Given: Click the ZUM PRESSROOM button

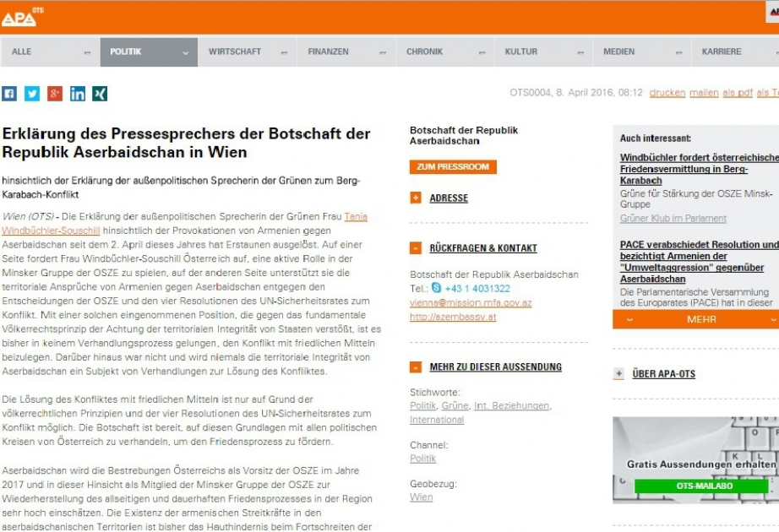Looking at the screenshot, I should click(453, 167).
